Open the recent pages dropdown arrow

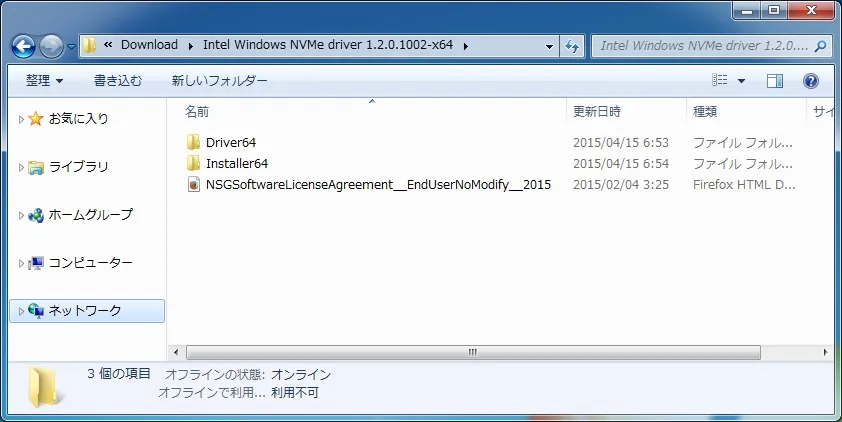click(71, 47)
